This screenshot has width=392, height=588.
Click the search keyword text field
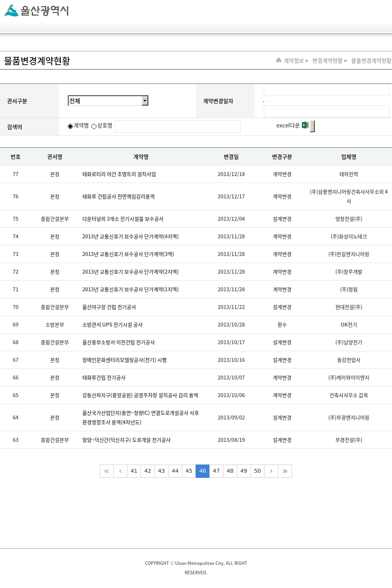click(178, 126)
